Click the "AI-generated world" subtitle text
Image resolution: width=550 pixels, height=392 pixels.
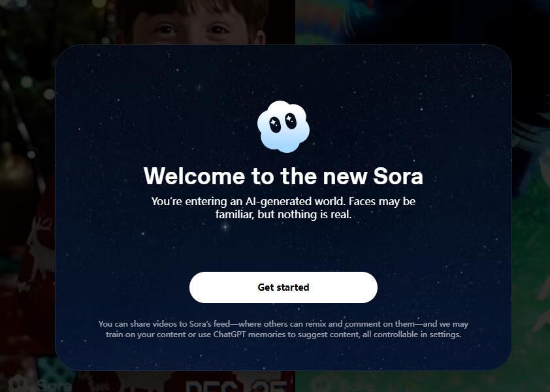click(x=295, y=201)
